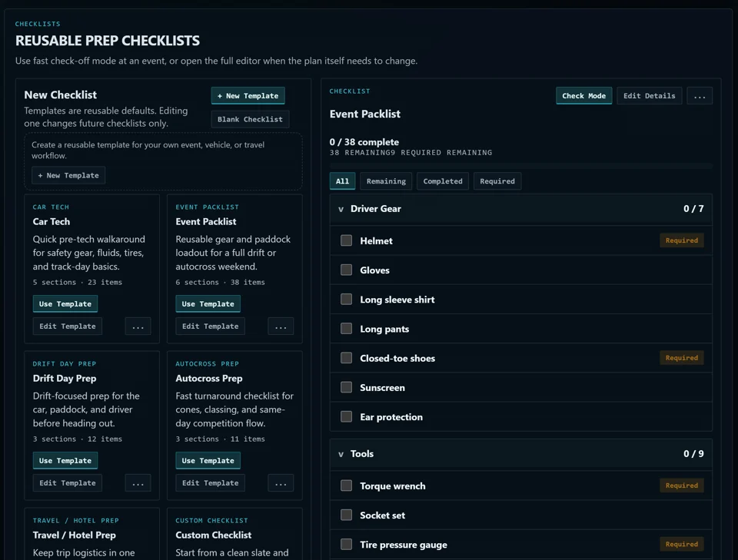Click the Drift Day Prep card title
This screenshot has height=560, width=738.
click(65, 379)
